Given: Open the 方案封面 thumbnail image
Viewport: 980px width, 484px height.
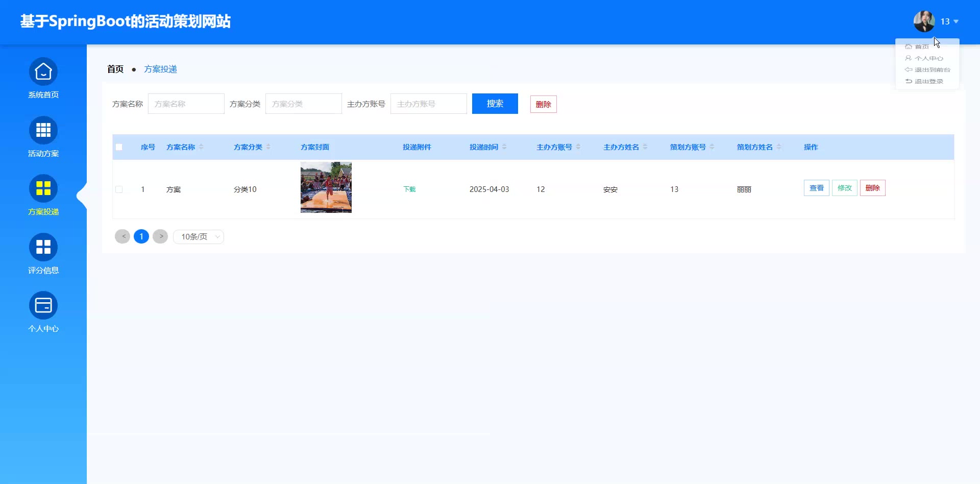Looking at the screenshot, I should tap(326, 187).
